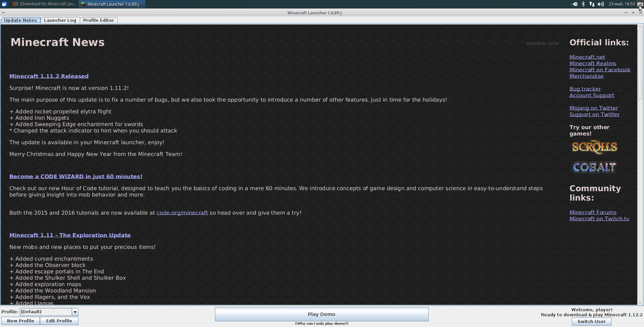Viewport: 644px width, 327px height.
Task: Open the sound volume indicator
Action: (x=601, y=4)
